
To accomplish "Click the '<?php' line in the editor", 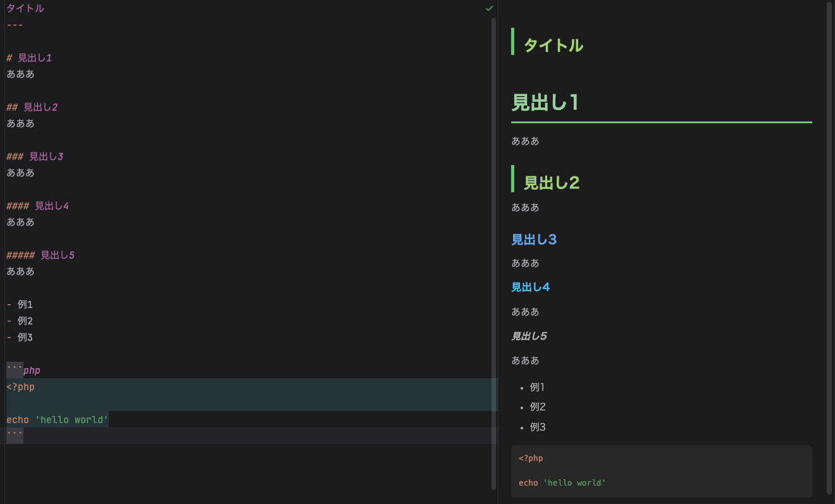I will tap(21, 386).
